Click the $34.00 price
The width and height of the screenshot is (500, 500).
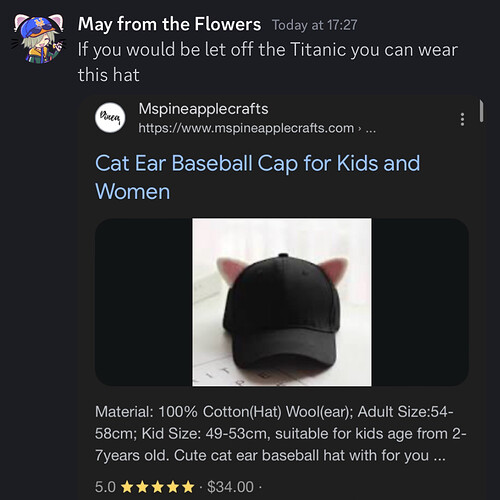(230, 487)
